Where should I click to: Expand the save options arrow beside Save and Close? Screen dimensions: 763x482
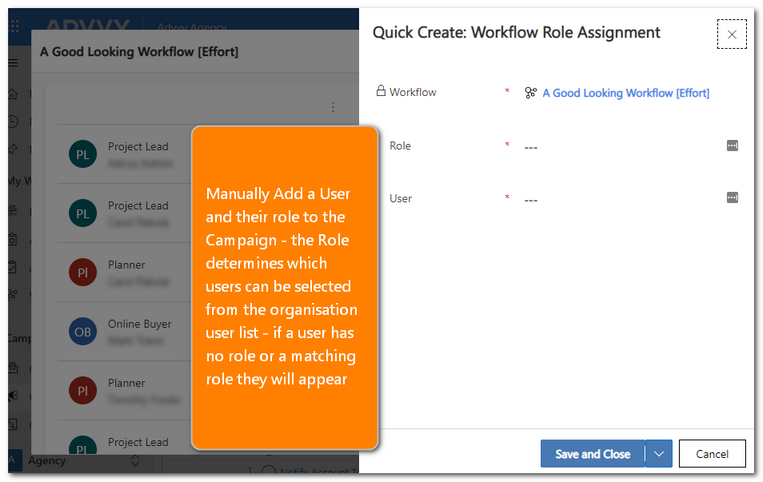tap(659, 454)
